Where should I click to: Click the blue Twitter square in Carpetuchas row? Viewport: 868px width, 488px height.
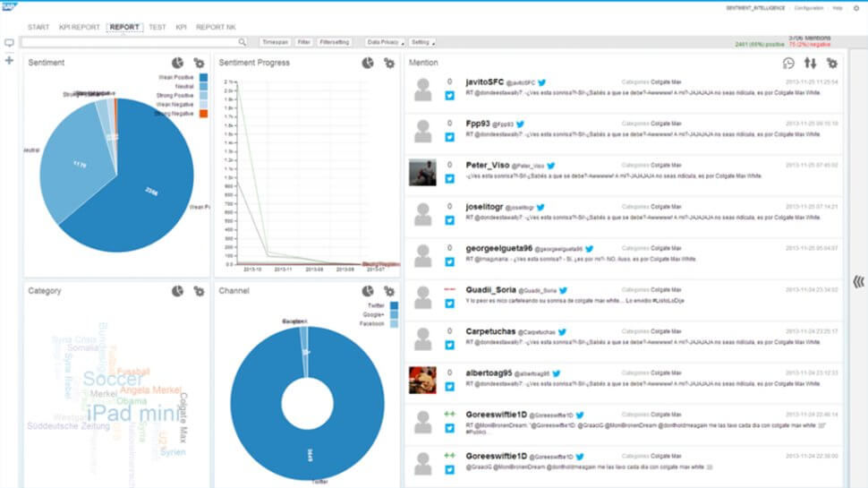[449, 345]
